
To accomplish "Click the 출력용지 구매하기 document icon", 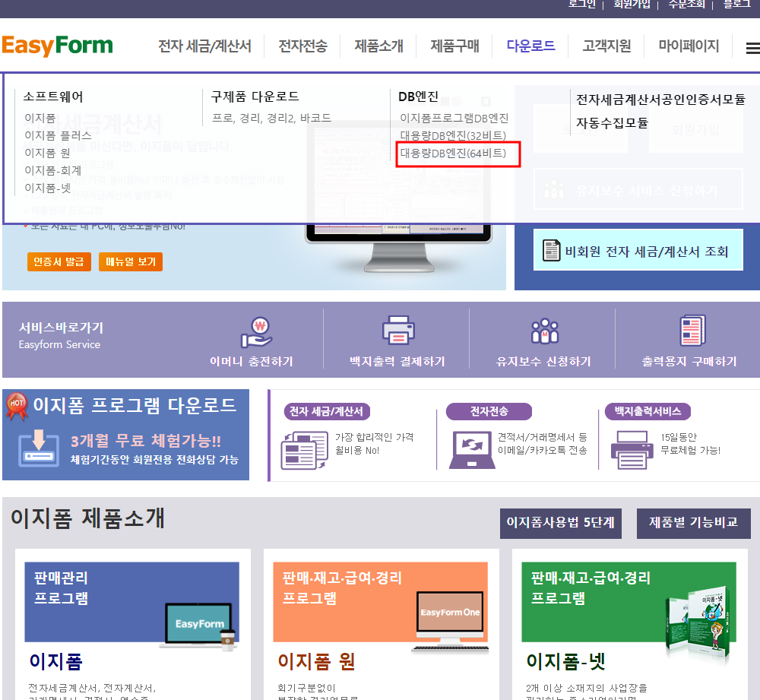I will point(692,330).
